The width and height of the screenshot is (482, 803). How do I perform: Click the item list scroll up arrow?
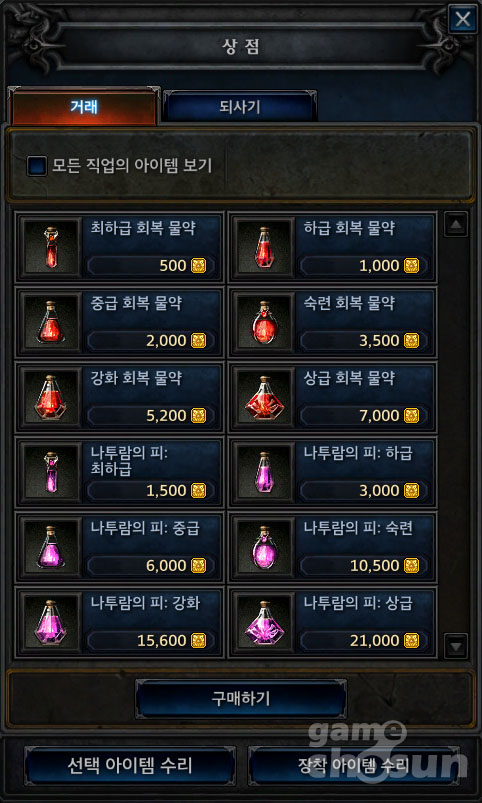click(456, 224)
